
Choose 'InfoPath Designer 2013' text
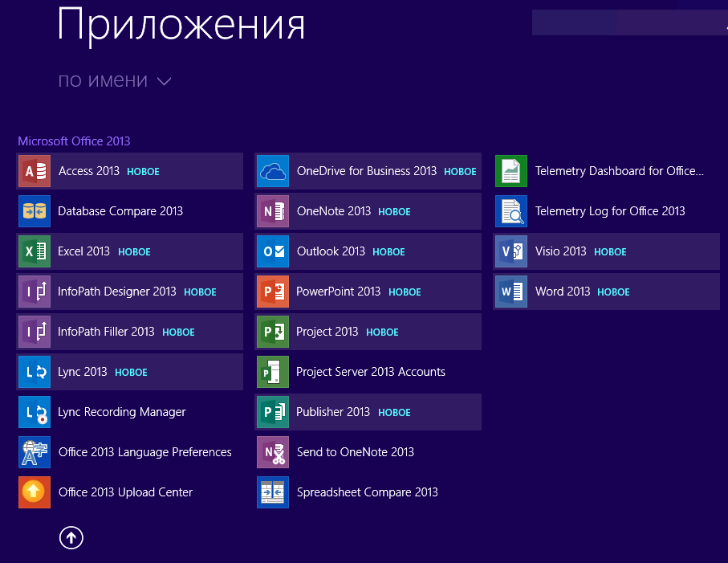(117, 292)
